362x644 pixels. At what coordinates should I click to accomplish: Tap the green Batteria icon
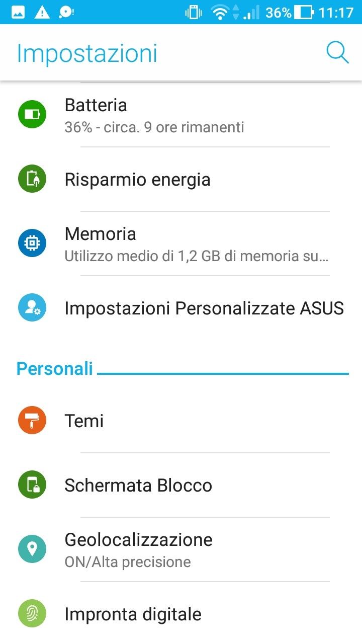[x=32, y=114]
